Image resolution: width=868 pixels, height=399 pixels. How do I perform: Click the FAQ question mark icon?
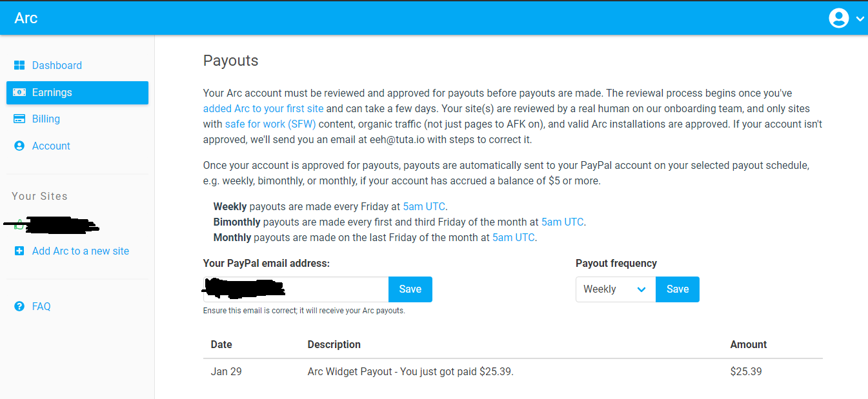(x=19, y=306)
